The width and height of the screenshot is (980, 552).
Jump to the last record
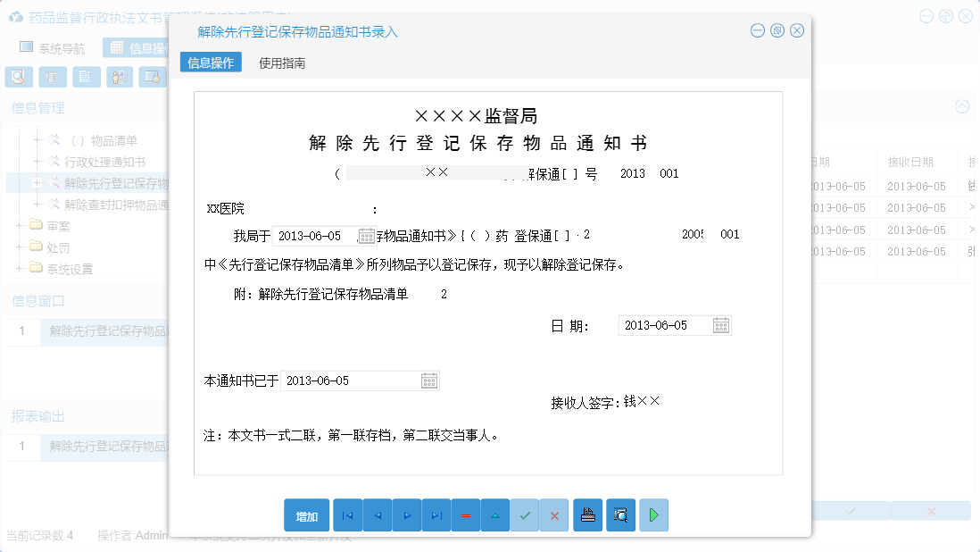click(x=436, y=515)
